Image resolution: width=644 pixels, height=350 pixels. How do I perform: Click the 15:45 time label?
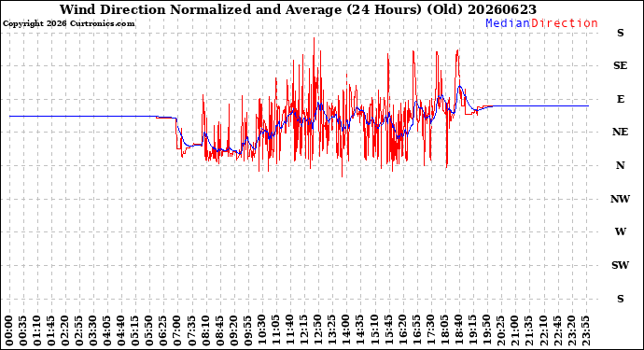click(388, 331)
